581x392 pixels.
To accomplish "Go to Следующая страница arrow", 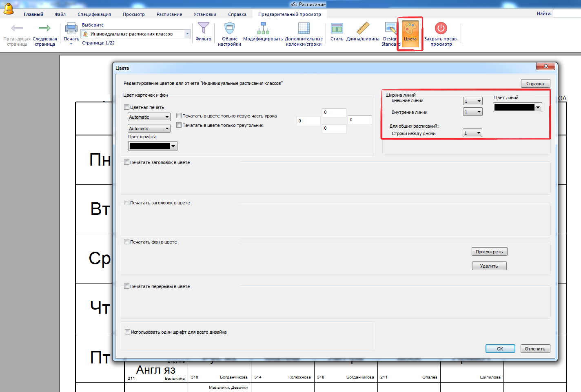I will [44, 29].
